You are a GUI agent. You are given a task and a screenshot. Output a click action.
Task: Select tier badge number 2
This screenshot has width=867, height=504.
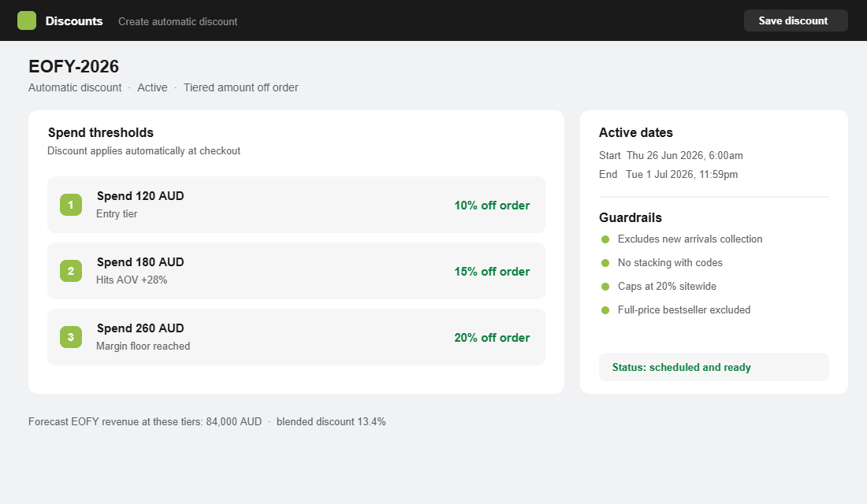click(x=71, y=271)
